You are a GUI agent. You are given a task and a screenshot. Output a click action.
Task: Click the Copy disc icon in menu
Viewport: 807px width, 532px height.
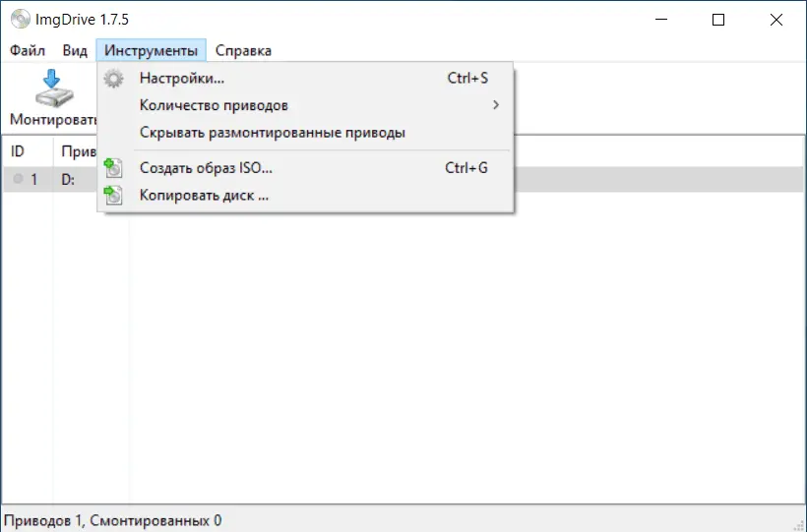point(113,196)
